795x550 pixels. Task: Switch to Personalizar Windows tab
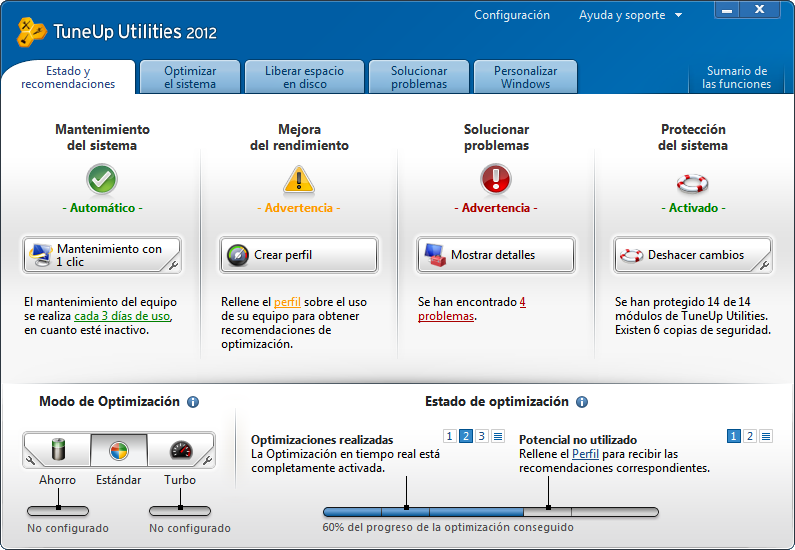click(x=525, y=77)
